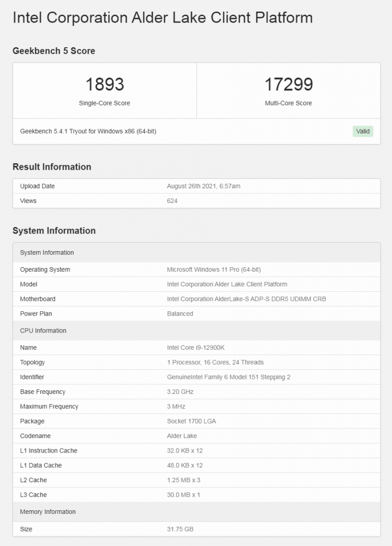This screenshot has width=392, height=546.
Task: Click the Topology label
Action: click(32, 362)
